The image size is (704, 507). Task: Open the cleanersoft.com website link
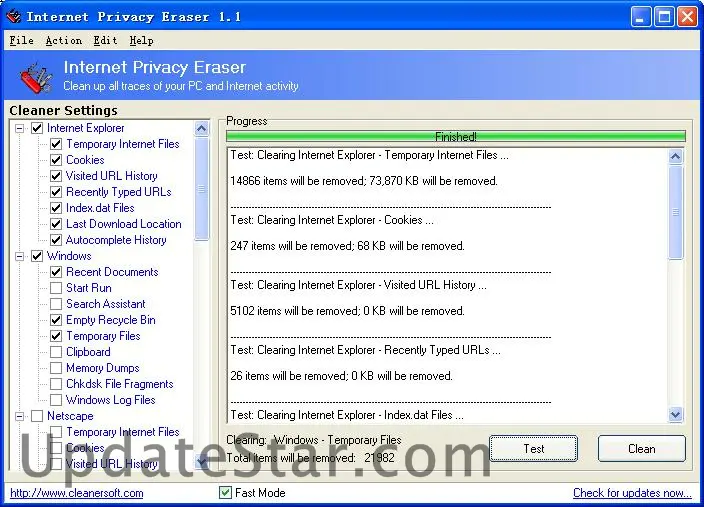[77, 493]
